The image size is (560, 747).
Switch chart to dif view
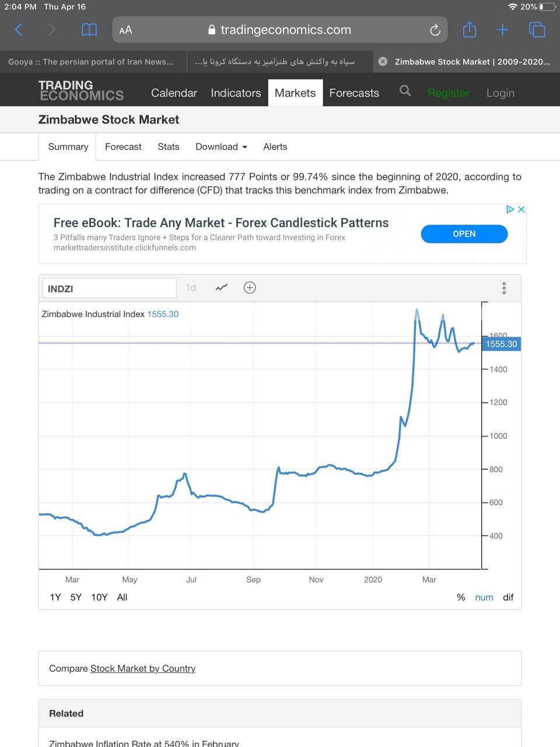(508, 597)
